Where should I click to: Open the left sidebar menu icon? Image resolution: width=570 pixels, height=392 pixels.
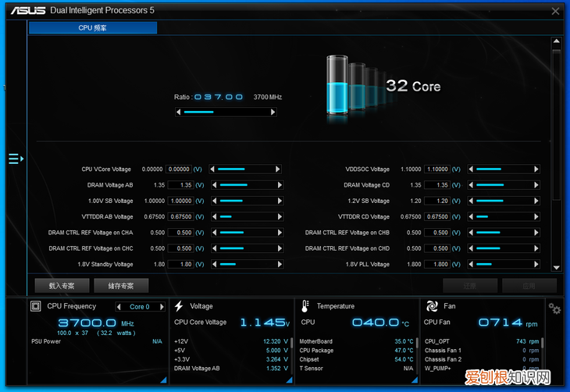[x=16, y=159]
